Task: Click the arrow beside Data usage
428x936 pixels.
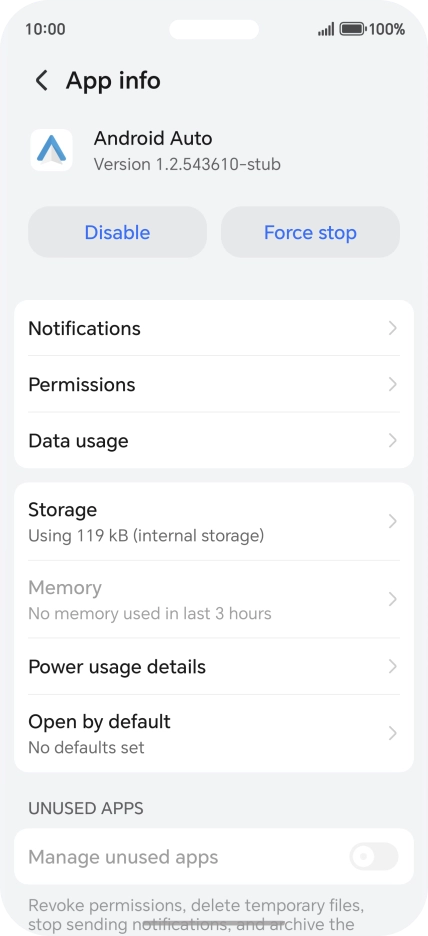Action: click(x=392, y=441)
